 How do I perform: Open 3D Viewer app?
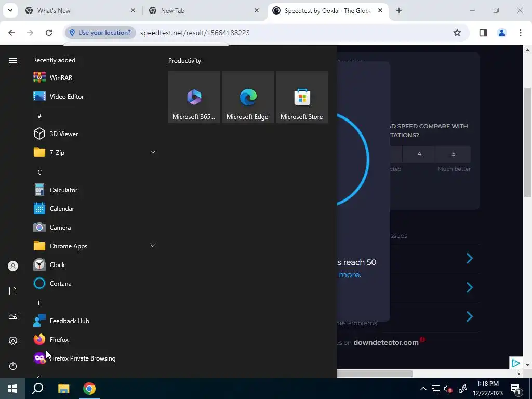click(x=94, y=134)
